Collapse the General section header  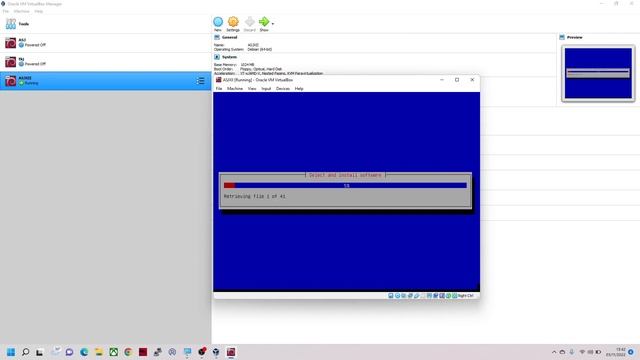point(229,37)
